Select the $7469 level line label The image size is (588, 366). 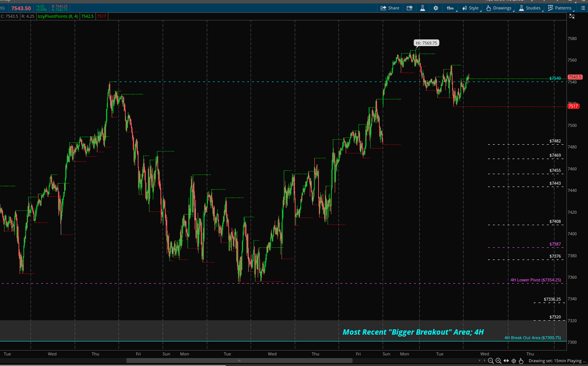coord(555,155)
